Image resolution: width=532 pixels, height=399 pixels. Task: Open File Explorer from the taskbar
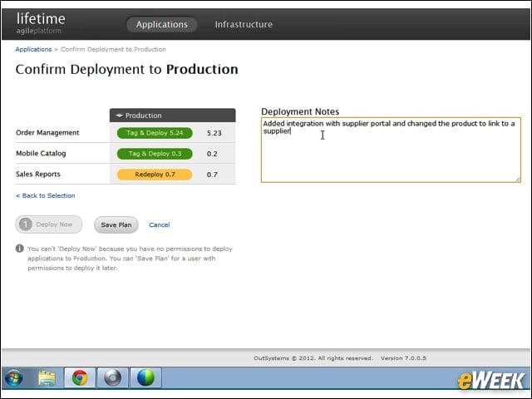coord(47,377)
